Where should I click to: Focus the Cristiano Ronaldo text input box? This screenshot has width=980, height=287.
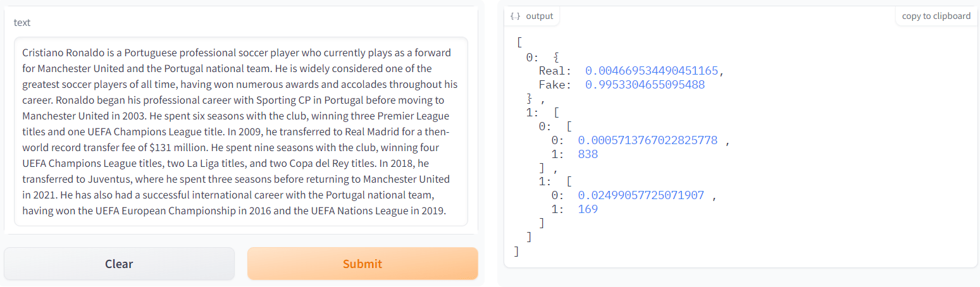(240, 131)
